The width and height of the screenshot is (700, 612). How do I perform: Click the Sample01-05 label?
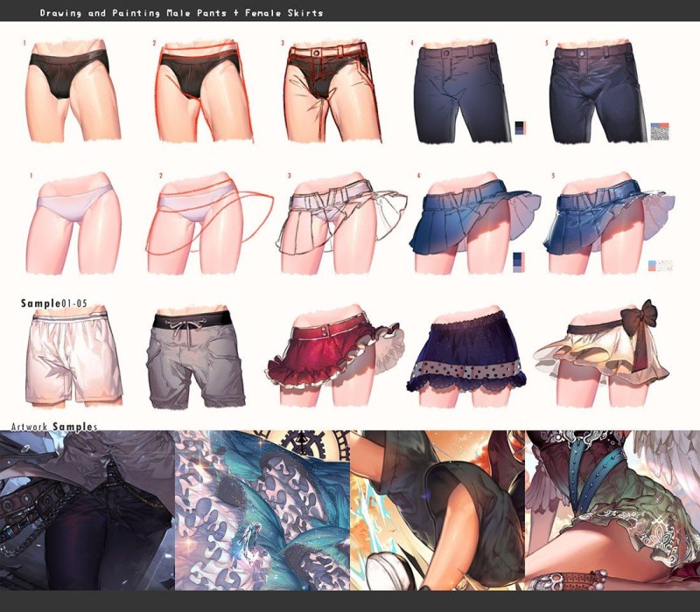point(54,303)
